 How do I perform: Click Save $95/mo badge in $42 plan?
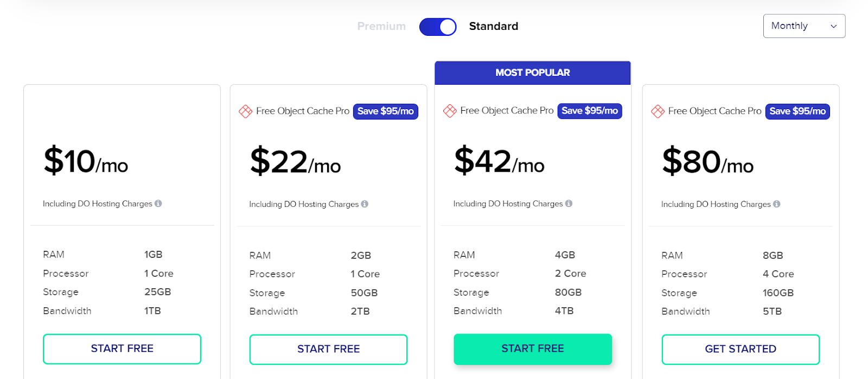[x=590, y=111]
